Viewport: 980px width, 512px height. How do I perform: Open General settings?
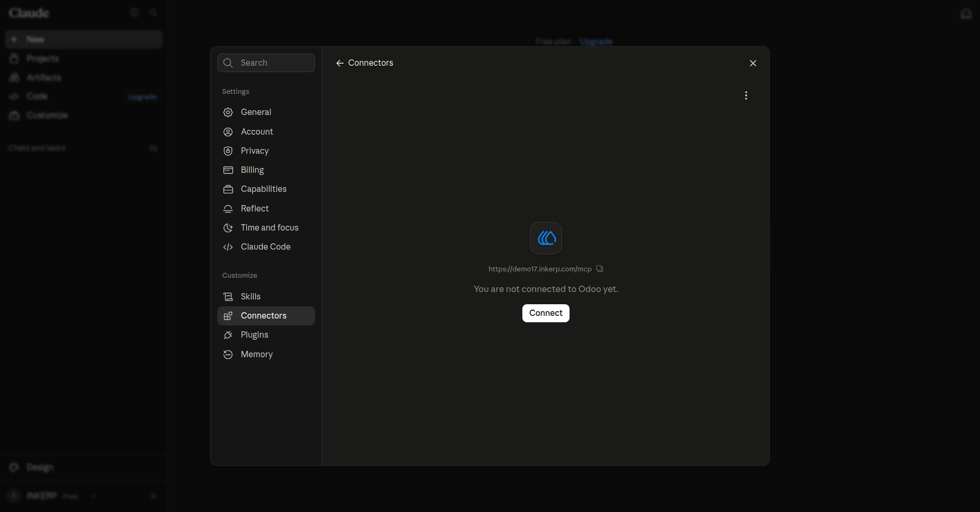point(266,112)
